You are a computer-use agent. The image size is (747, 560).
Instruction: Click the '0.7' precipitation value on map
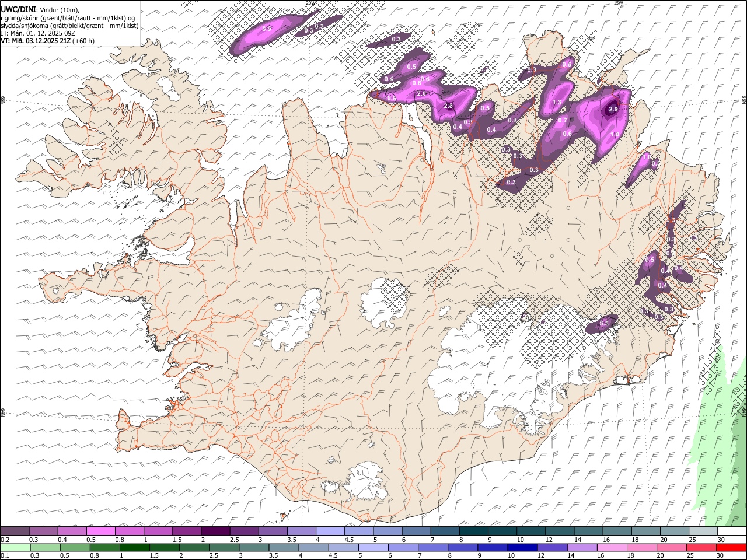click(x=563, y=121)
